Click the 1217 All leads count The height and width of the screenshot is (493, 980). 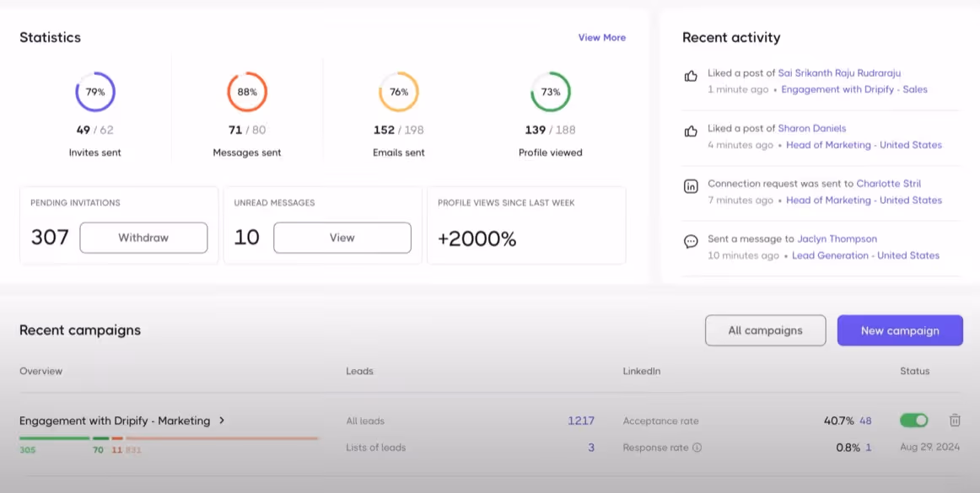(580, 421)
